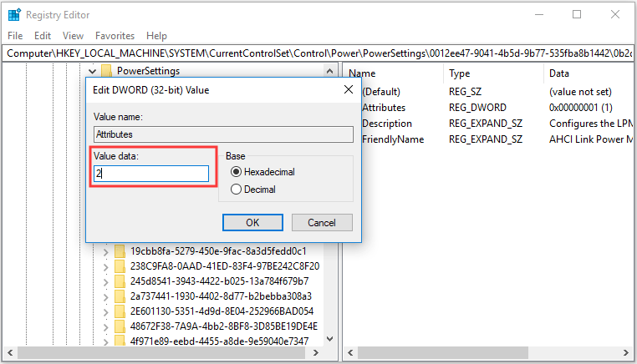637x364 pixels.
Task: Click tree pane horizontal scroll right arrow
Action: (x=316, y=352)
